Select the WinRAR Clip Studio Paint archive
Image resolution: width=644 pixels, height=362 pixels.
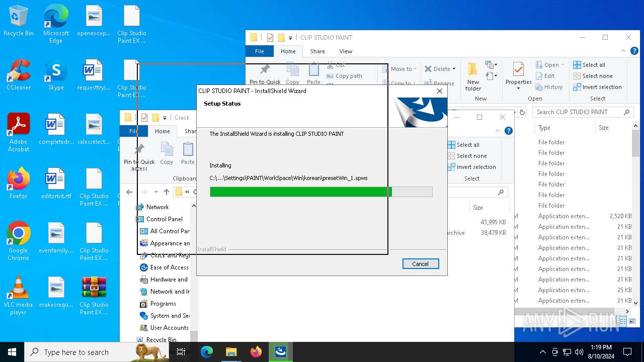pyautogui.click(x=94, y=295)
